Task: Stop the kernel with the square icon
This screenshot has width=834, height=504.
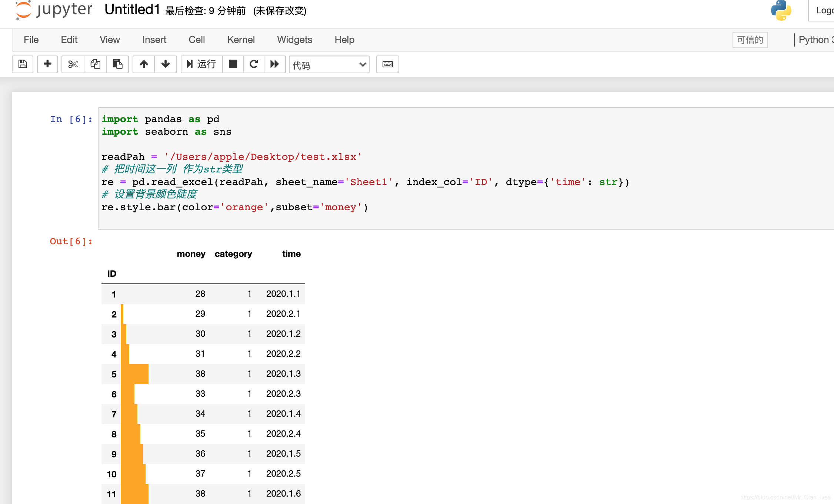Action: click(x=233, y=64)
